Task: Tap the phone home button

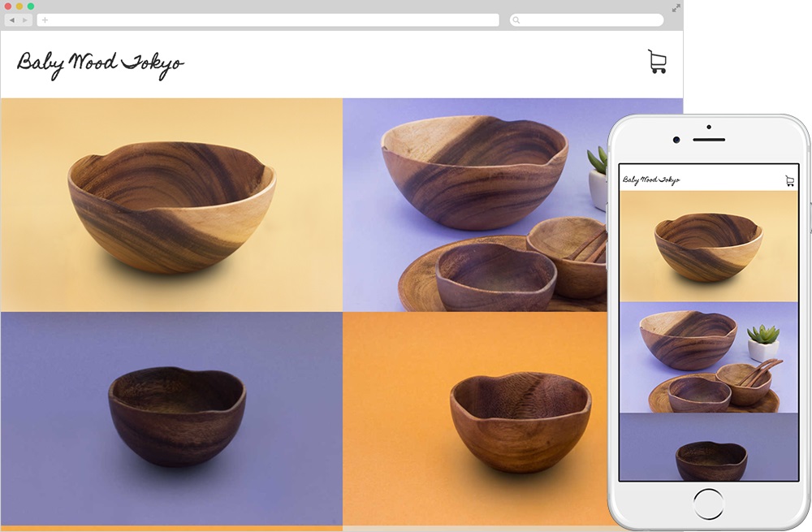Action: [708, 504]
